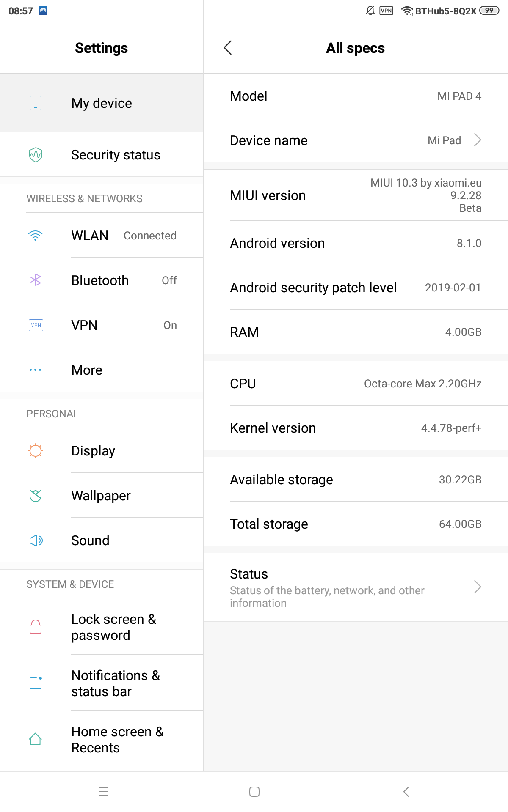Viewport: 508px width, 812px height.
Task: Tap the Wallpaper icon
Action: (x=36, y=496)
